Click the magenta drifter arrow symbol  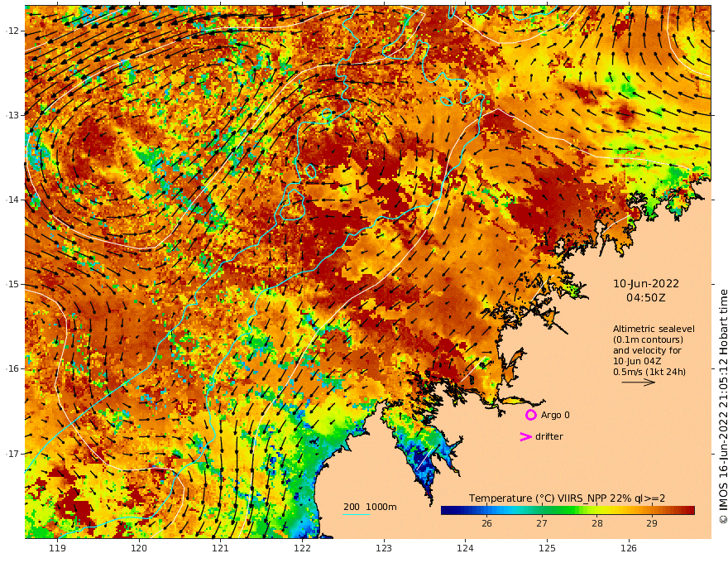point(525,436)
